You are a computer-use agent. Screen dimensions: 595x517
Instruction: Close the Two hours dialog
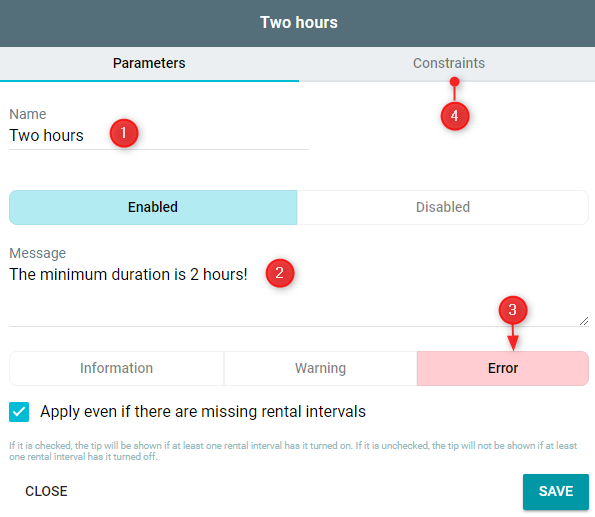click(x=46, y=491)
